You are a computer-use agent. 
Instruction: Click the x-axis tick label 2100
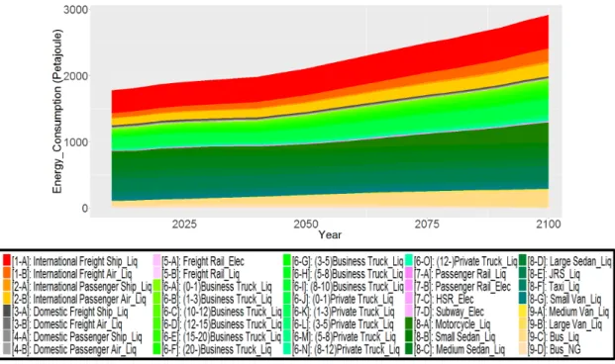click(549, 225)
